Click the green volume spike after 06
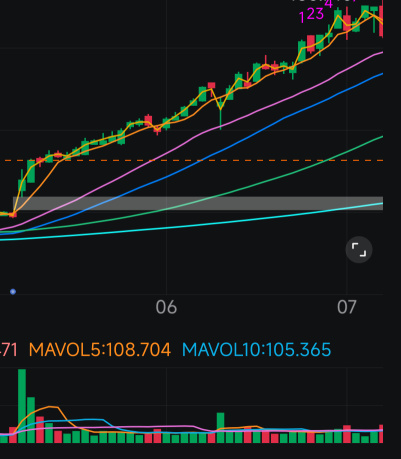Screen dimensions: 401x459 pos(220,428)
